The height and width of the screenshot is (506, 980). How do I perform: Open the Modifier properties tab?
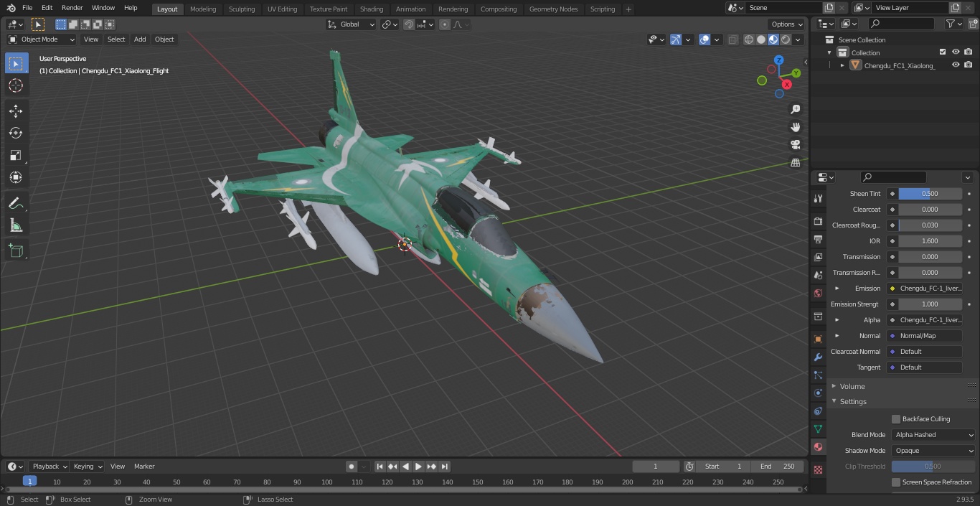coord(818,357)
